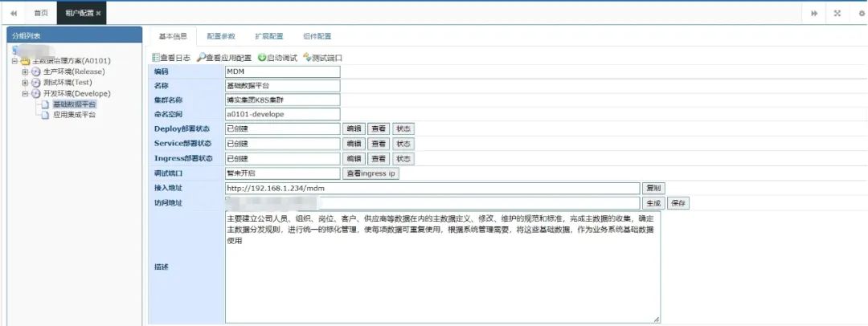Click the 复制 button beside 接入地址
Viewport: 868px width, 326px height.
tap(653, 188)
